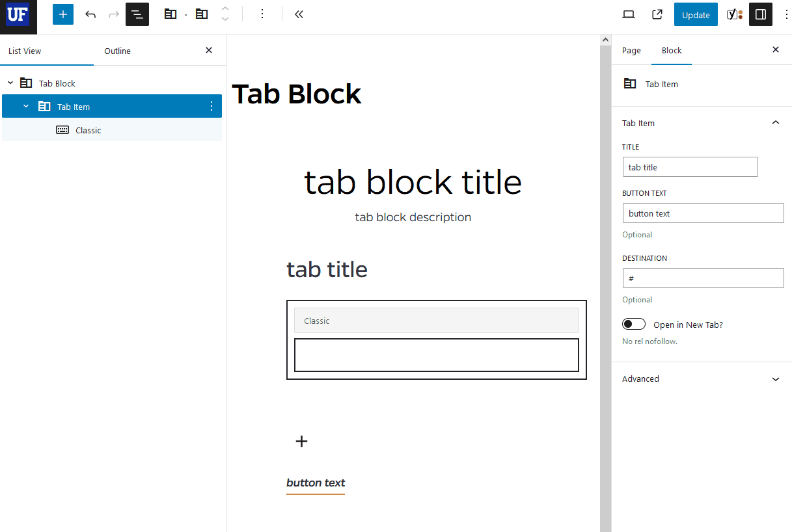Toggle the Settings sidebar icon
Screen dimensions: 792x532
pos(760,14)
